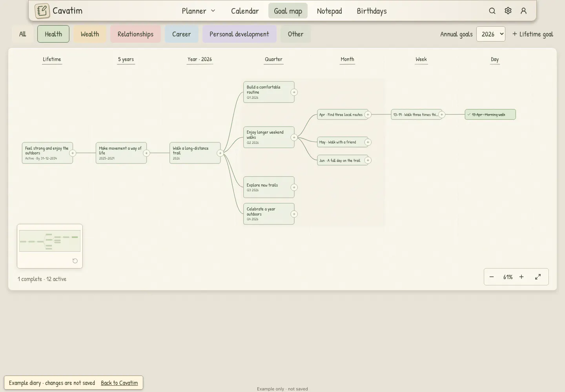Screen dimensions: 565x392
Task: Filter goals by Personal development
Action: point(239,34)
